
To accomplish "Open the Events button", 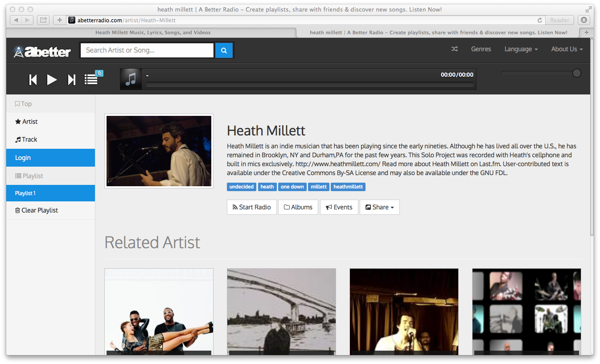I will (x=339, y=207).
